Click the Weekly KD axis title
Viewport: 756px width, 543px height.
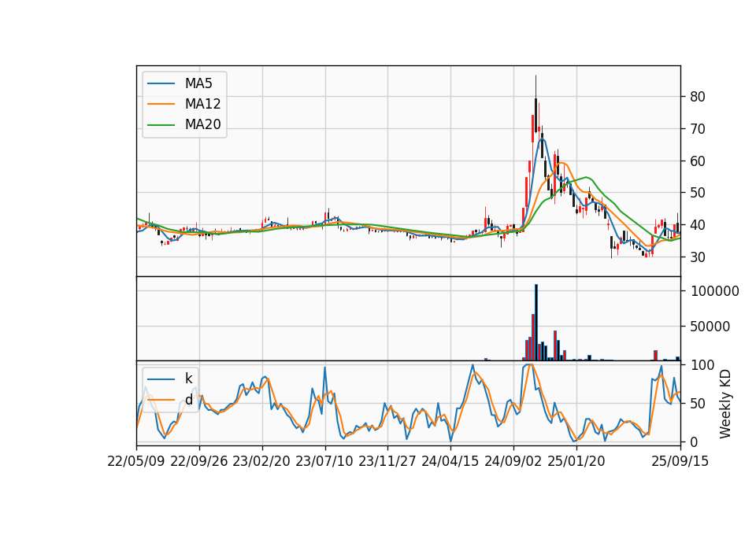725,404
